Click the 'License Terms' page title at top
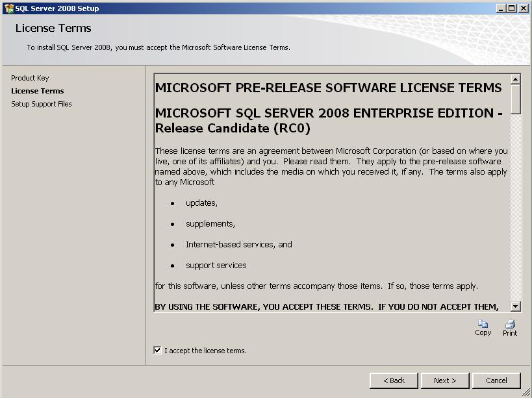The image size is (532, 398). pyautogui.click(x=53, y=28)
